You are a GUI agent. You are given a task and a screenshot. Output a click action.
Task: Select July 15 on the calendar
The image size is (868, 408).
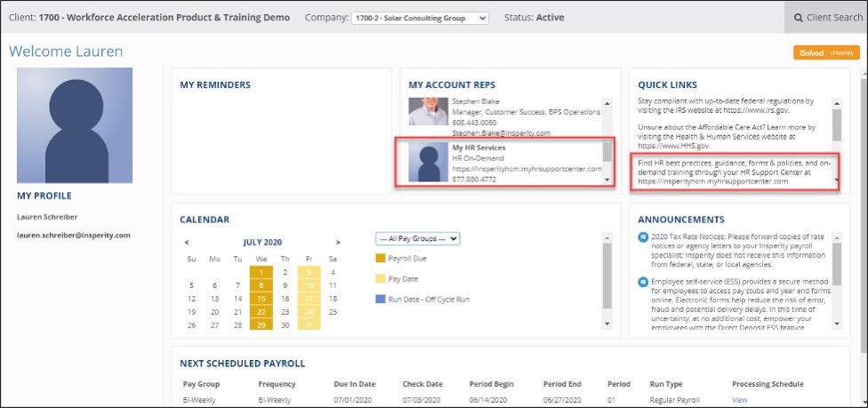(x=261, y=299)
